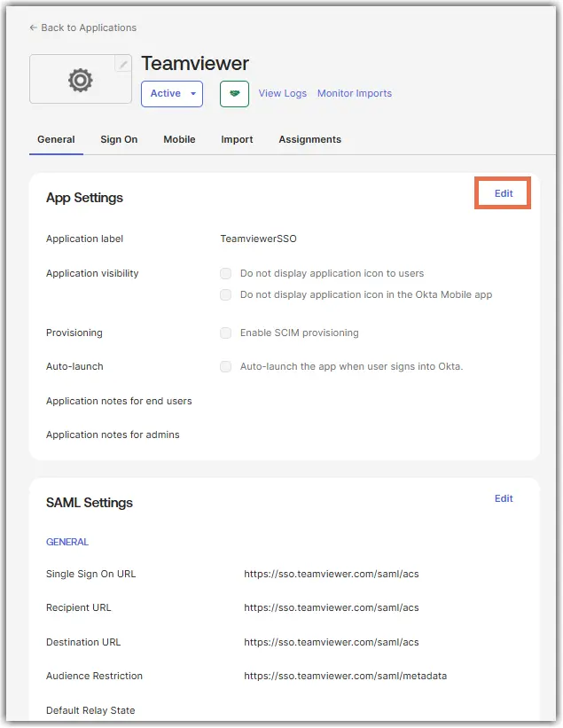Screen dimensions: 563x728
Task: Switch to the Sign On tab
Action: [119, 139]
